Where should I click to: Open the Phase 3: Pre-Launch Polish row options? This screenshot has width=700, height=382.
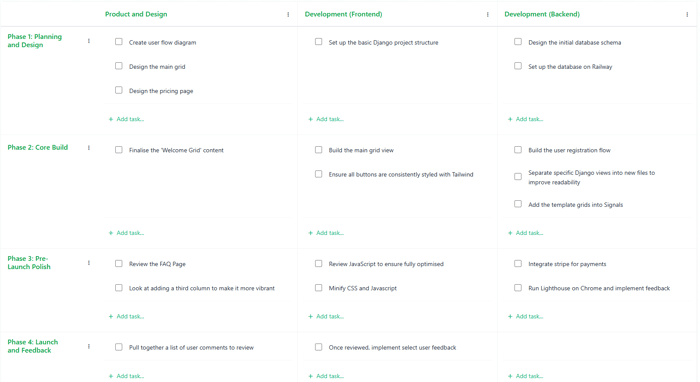point(89,263)
